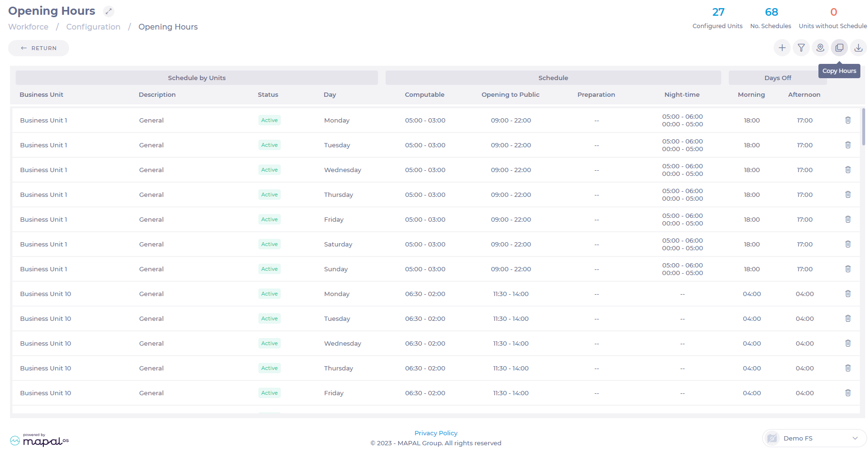Click the expand icon beside Opening Hours title
The height and width of the screenshot is (451, 868).
[x=109, y=11]
